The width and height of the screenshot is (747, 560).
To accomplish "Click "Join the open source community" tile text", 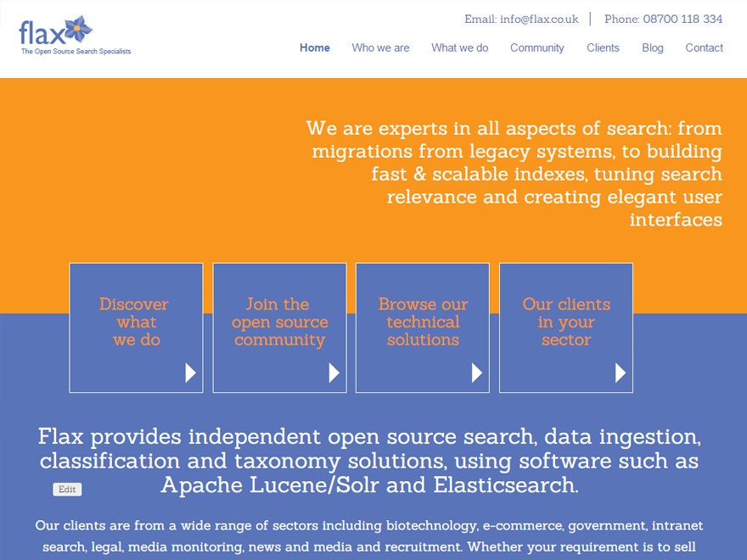I will (279, 322).
